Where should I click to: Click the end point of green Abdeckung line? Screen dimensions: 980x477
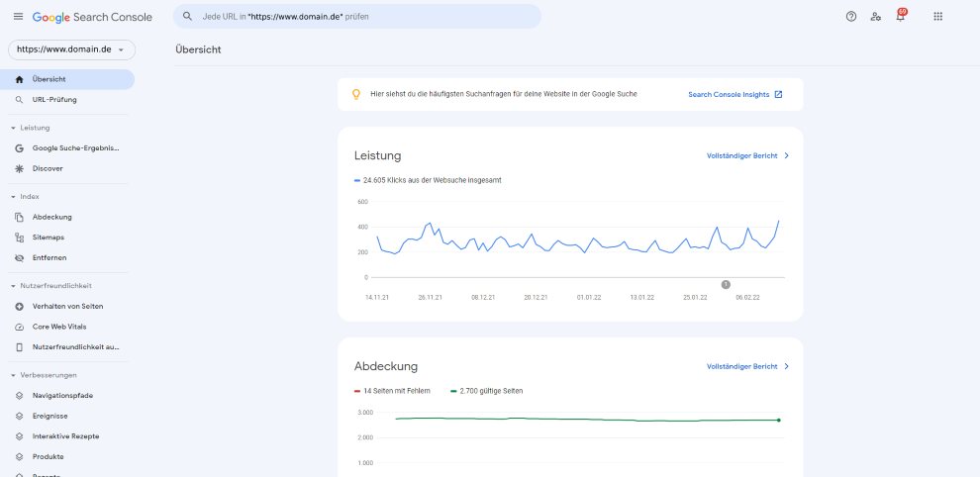779,421
